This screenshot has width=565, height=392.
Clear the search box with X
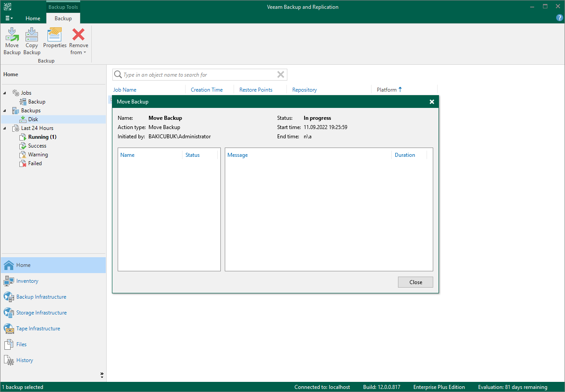(x=281, y=75)
